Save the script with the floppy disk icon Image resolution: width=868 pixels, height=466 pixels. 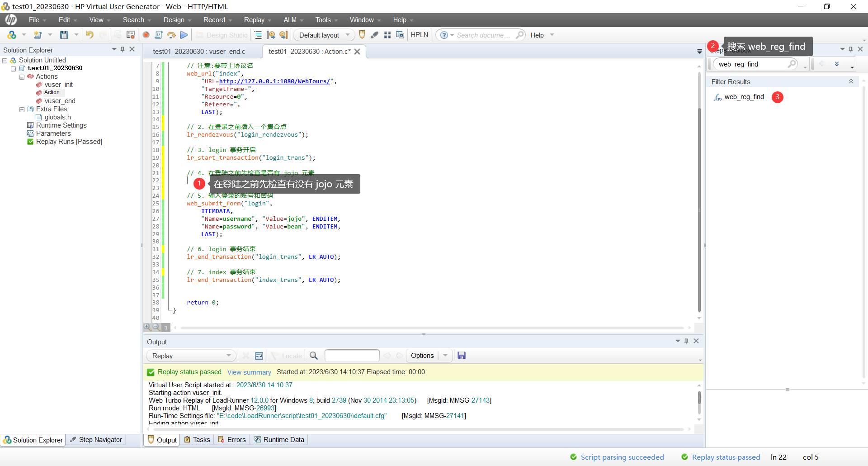point(64,35)
